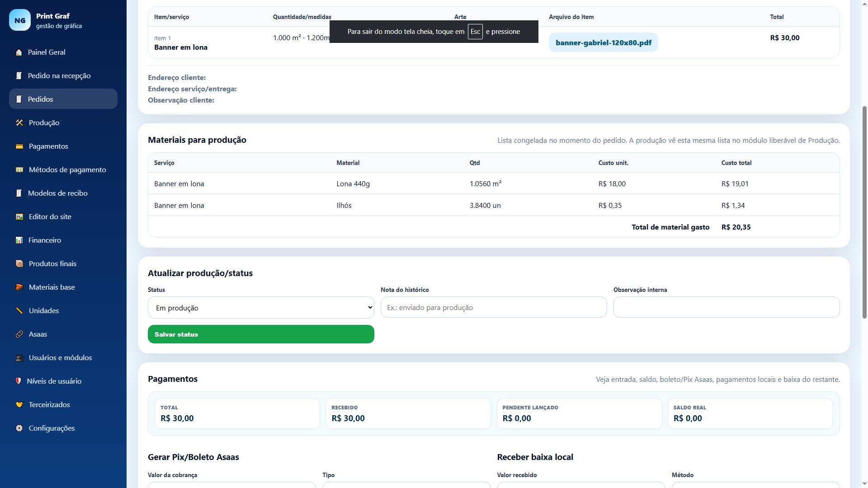
Task: Click the Painel Geral house icon
Action: pos(19,52)
